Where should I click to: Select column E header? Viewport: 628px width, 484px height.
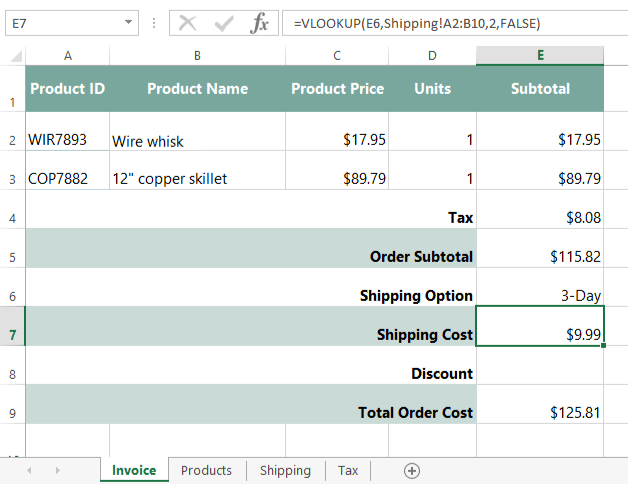[x=539, y=55]
